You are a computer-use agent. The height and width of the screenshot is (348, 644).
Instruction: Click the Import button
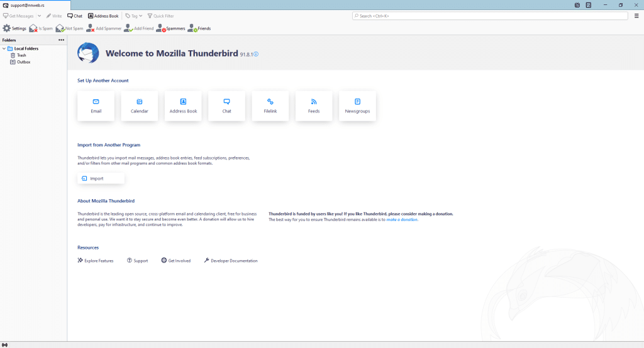point(101,178)
